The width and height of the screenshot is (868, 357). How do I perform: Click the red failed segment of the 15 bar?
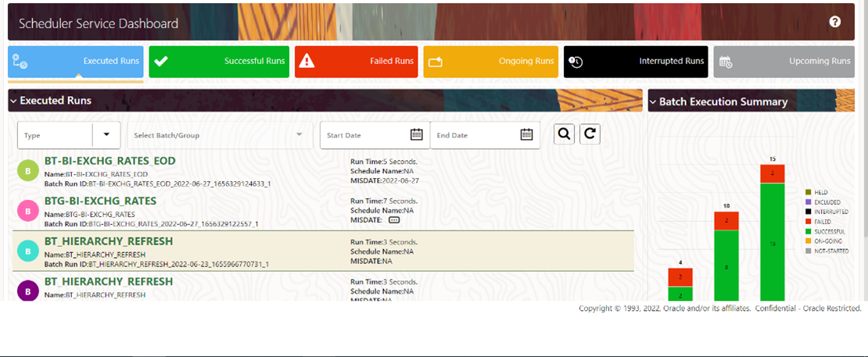pyautogui.click(x=773, y=173)
